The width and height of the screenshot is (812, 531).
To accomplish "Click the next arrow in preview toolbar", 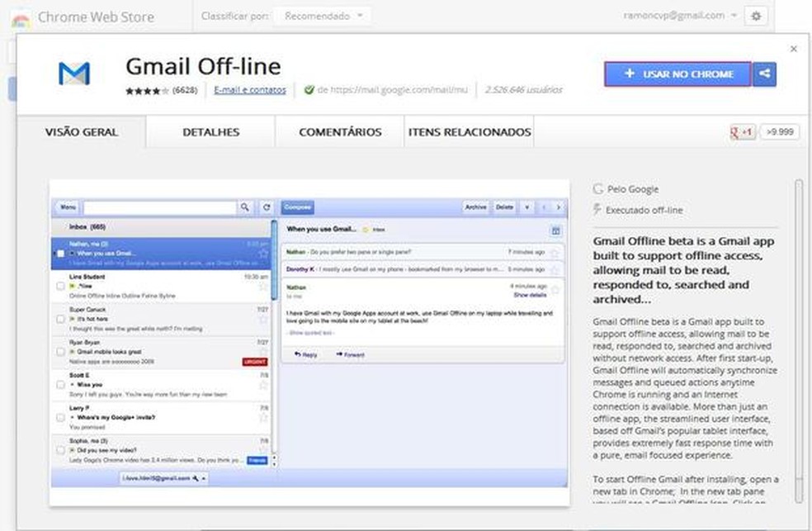I will [558, 207].
